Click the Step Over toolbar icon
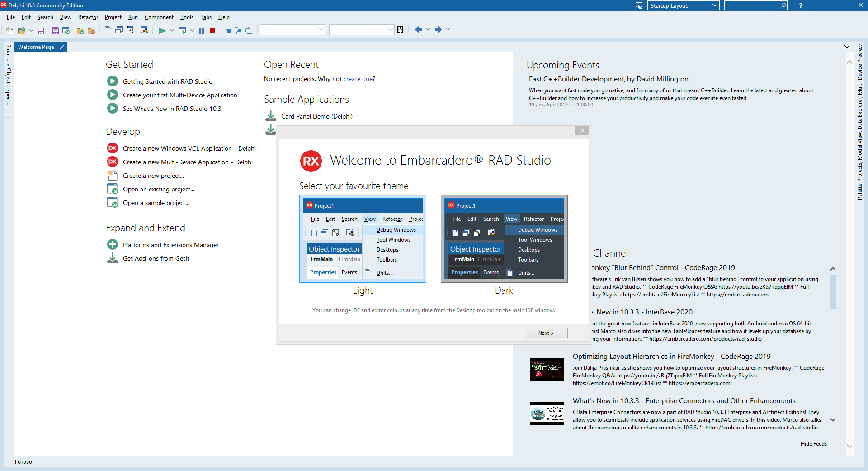This screenshot has height=471, width=868. point(238,30)
